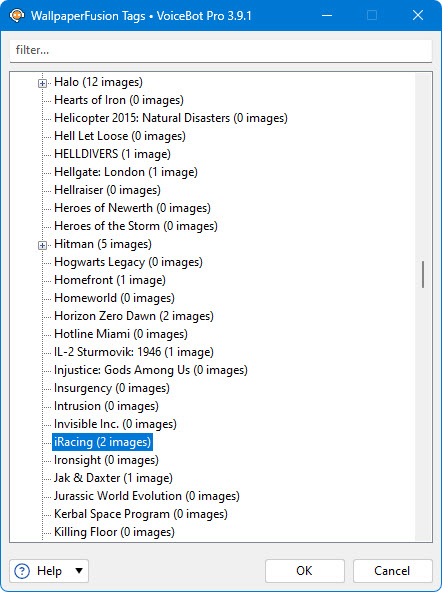Pick Jurassic World Evolution tag
This screenshot has width=442, height=592.
(x=146, y=496)
